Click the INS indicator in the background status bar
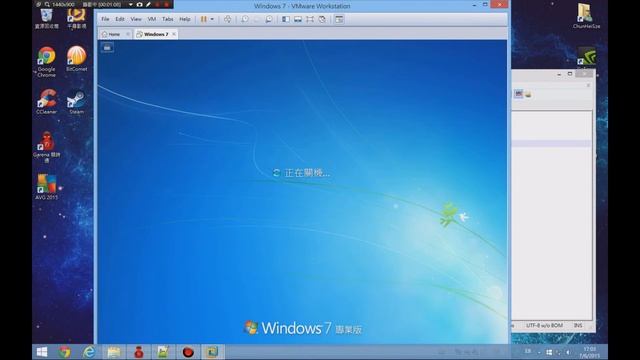 (x=578, y=325)
